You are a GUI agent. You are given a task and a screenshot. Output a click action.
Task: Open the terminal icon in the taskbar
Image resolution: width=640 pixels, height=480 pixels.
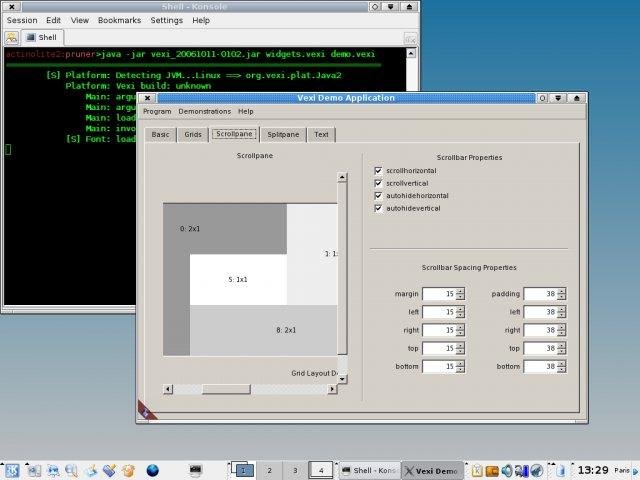[196, 470]
